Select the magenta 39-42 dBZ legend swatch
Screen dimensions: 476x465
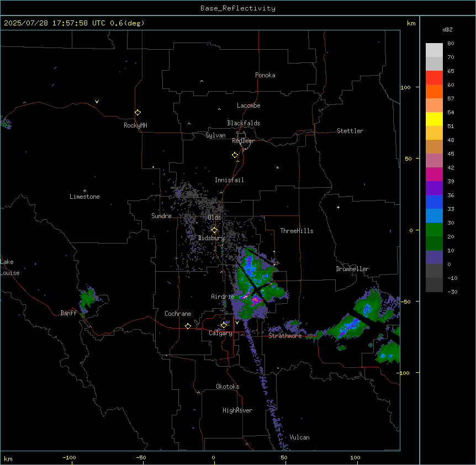pos(434,174)
